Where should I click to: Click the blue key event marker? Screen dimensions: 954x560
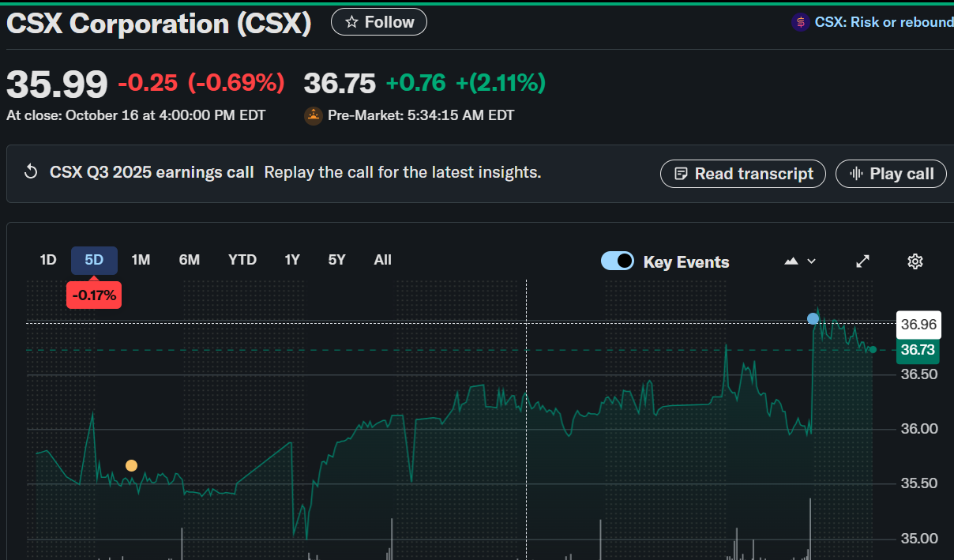point(813,318)
